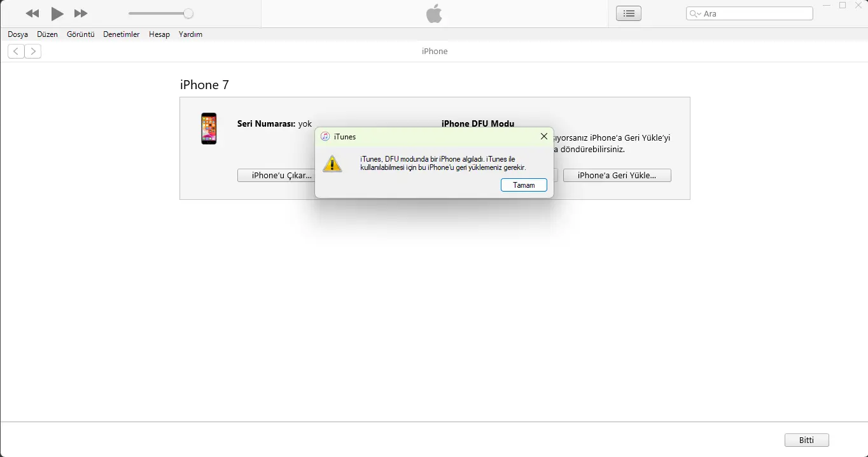
Task: Click the Bitti button
Action: (807, 440)
